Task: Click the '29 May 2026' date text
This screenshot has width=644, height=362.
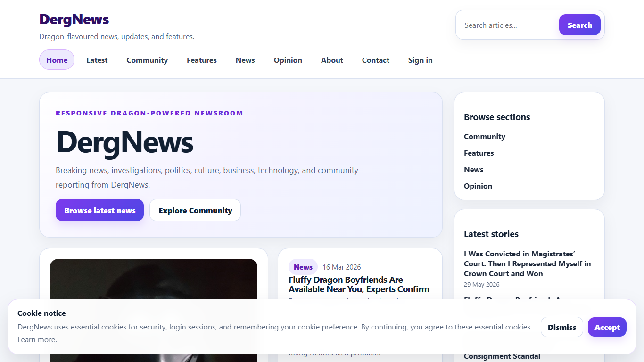Action: coord(481,284)
